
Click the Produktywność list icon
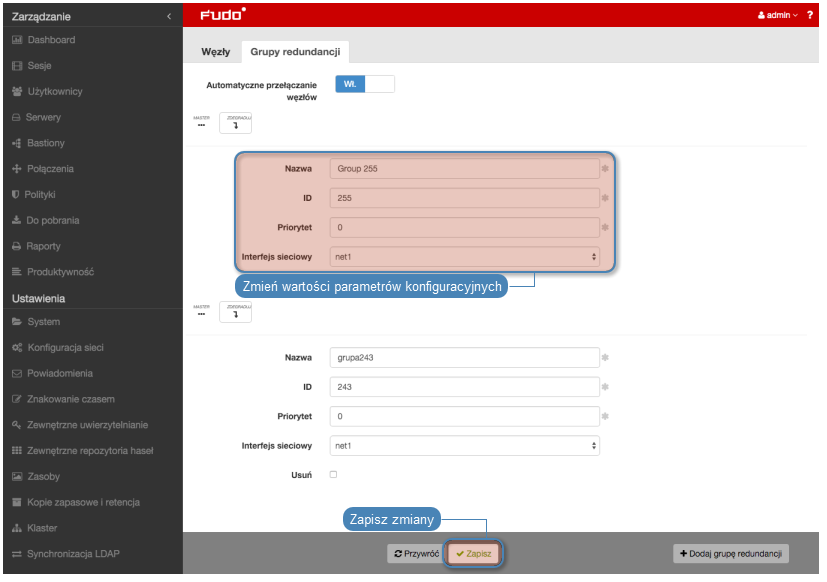tap(17, 272)
